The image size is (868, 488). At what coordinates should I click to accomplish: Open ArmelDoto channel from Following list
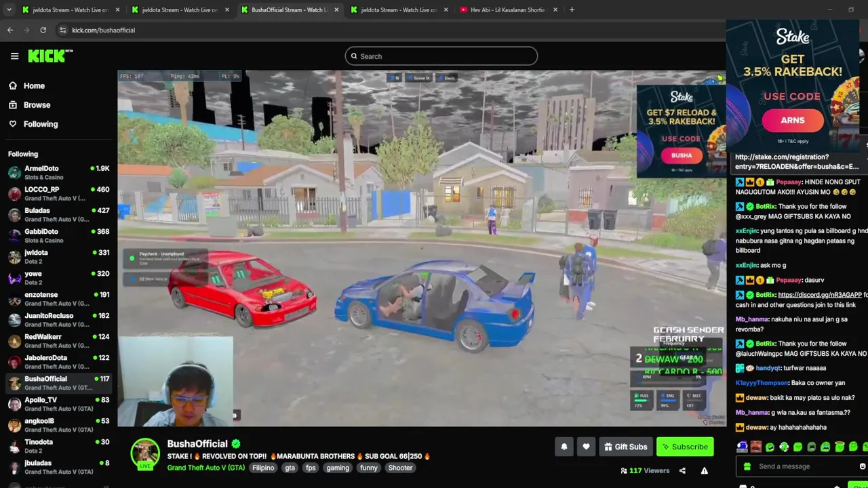point(58,172)
